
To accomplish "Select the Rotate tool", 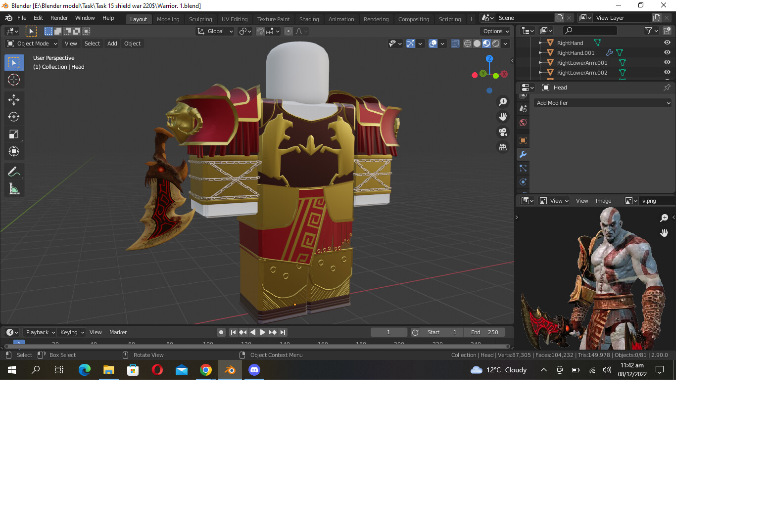I will tap(14, 117).
